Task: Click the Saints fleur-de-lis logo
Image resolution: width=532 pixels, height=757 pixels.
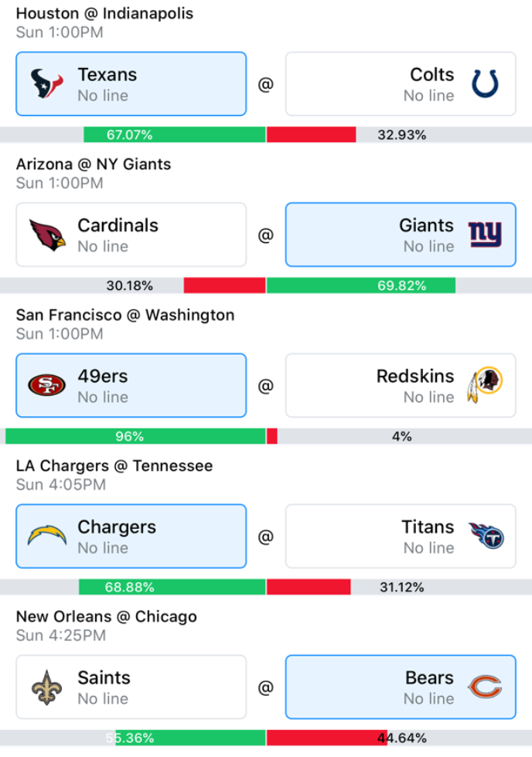Action: [x=46, y=687]
